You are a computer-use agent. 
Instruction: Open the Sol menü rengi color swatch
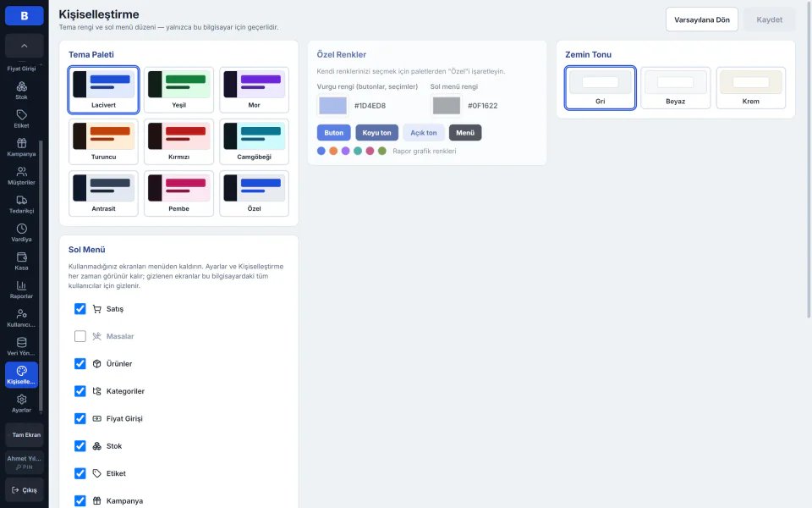[447, 105]
